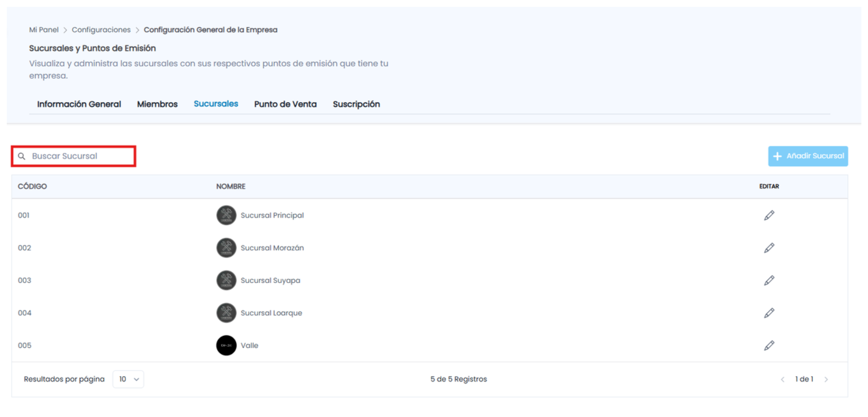Click pencil icon for Sucursal Morazán

pos(769,248)
